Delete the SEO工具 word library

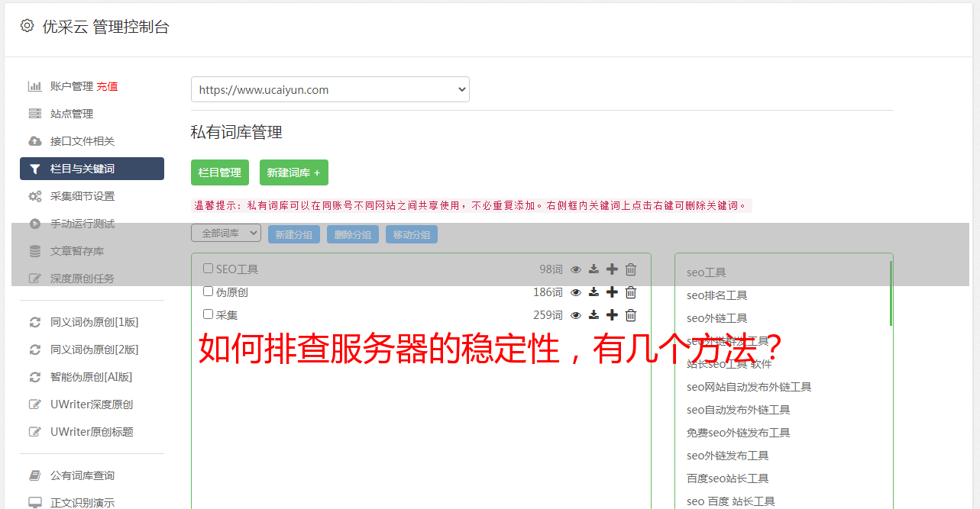click(631, 269)
